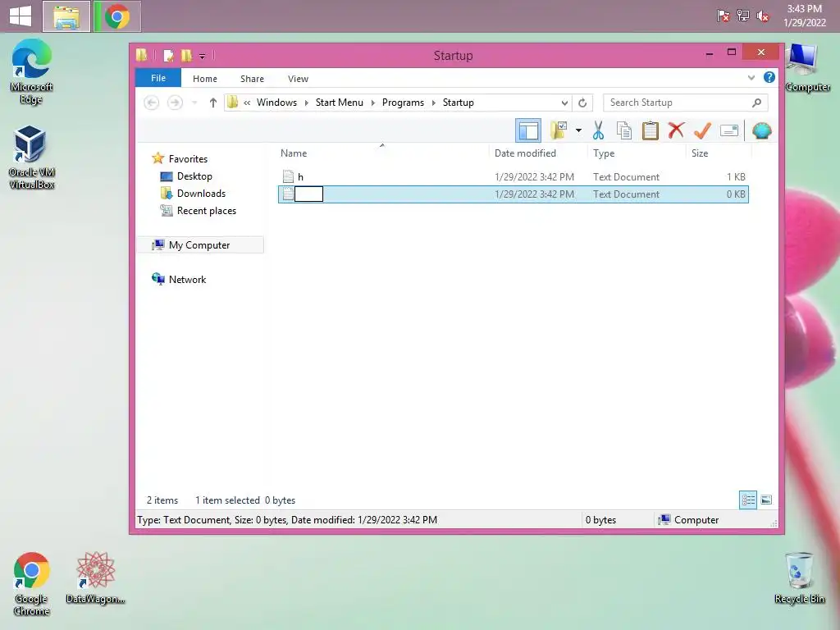Click Programs in the address breadcrumb
This screenshot has width=840, height=630.
click(x=403, y=103)
